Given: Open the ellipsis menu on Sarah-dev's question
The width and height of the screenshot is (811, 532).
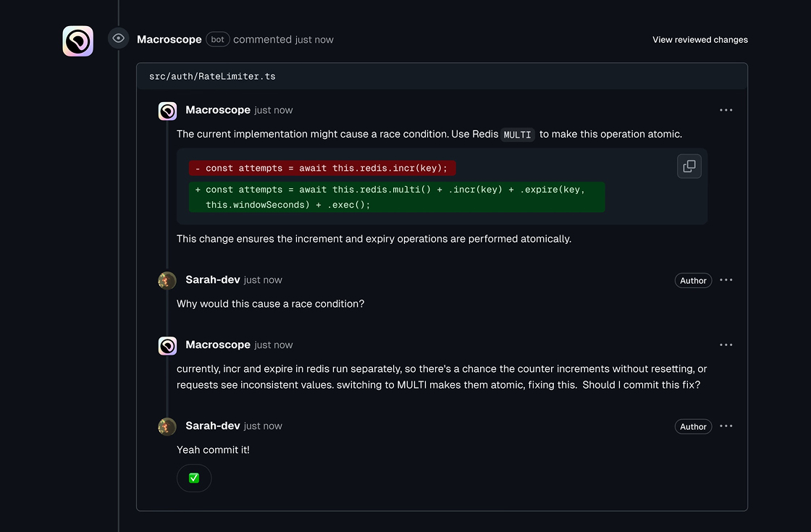Looking at the screenshot, I should (726, 280).
